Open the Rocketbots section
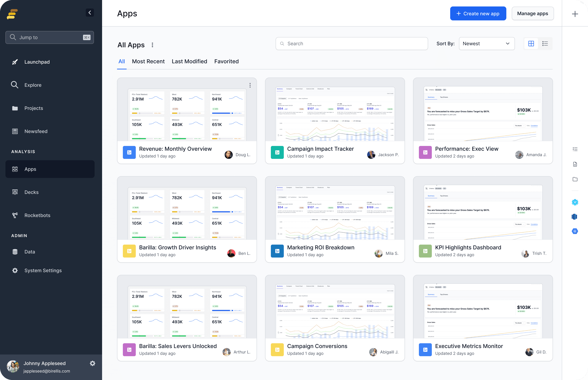This screenshot has height=380, width=588. (x=37, y=215)
